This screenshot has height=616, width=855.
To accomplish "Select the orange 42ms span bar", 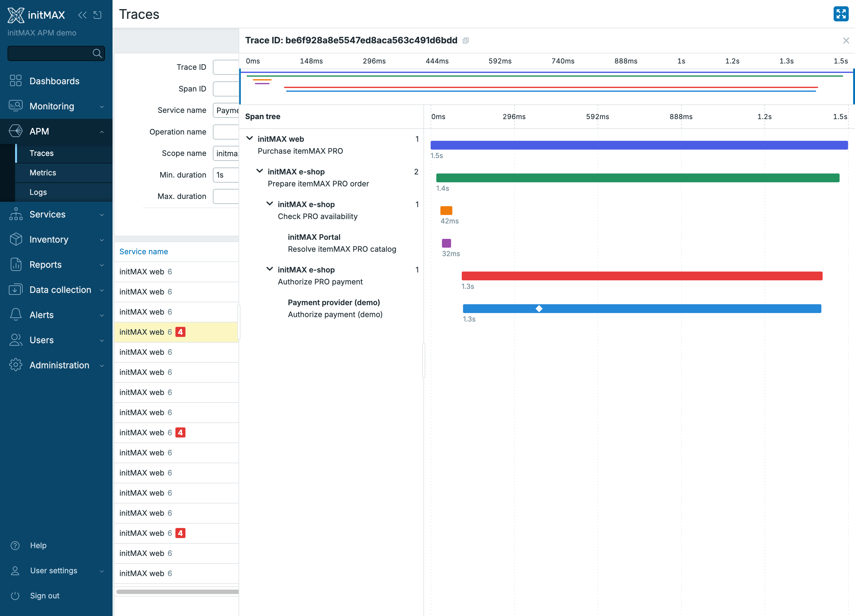I will [446, 210].
